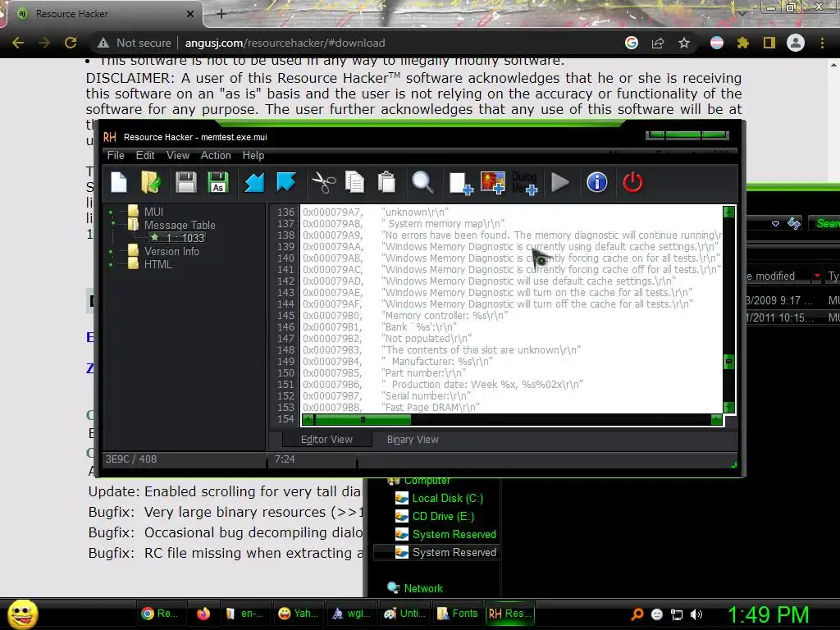This screenshot has width=840, height=630.
Task: Open the View menu in Resource Hacker
Action: click(178, 155)
